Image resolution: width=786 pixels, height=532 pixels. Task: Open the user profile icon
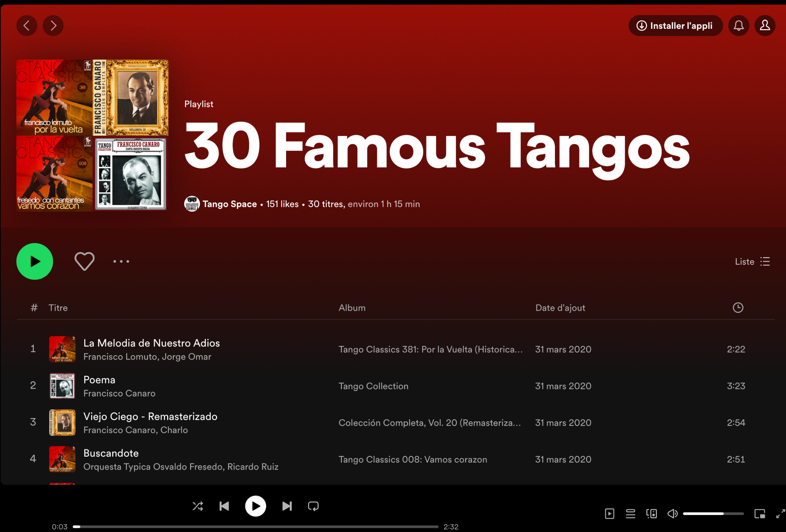click(765, 25)
